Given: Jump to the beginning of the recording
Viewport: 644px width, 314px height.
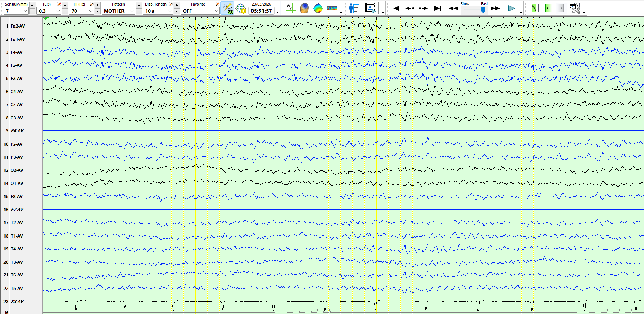Looking at the screenshot, I should (396, 8).
